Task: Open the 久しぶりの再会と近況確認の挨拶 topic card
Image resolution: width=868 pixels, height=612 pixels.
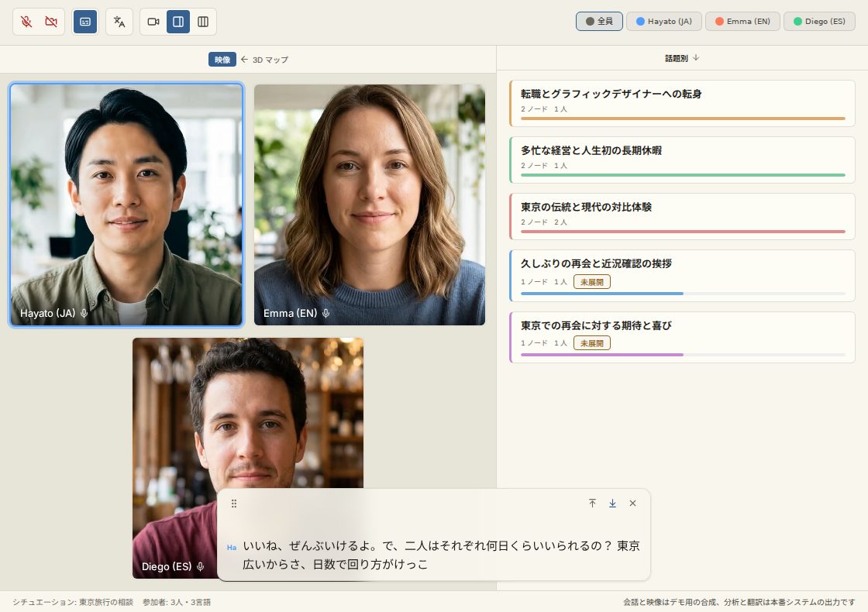Action: tap(682, 276)
